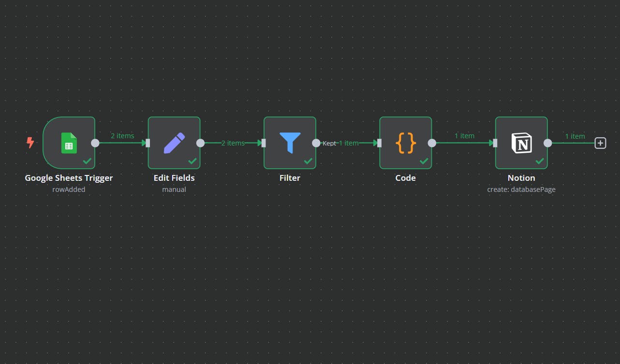Add a node after Notion with plus button
620x364 pixels.
tap(600, 143)
